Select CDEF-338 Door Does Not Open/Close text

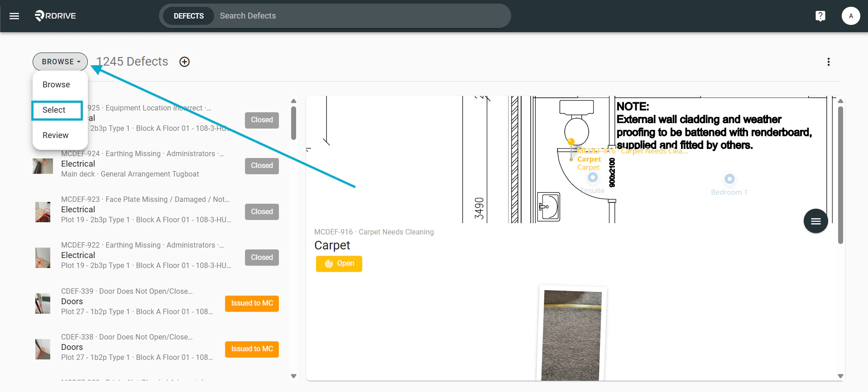pyautogui.click(x=127, y=337)
